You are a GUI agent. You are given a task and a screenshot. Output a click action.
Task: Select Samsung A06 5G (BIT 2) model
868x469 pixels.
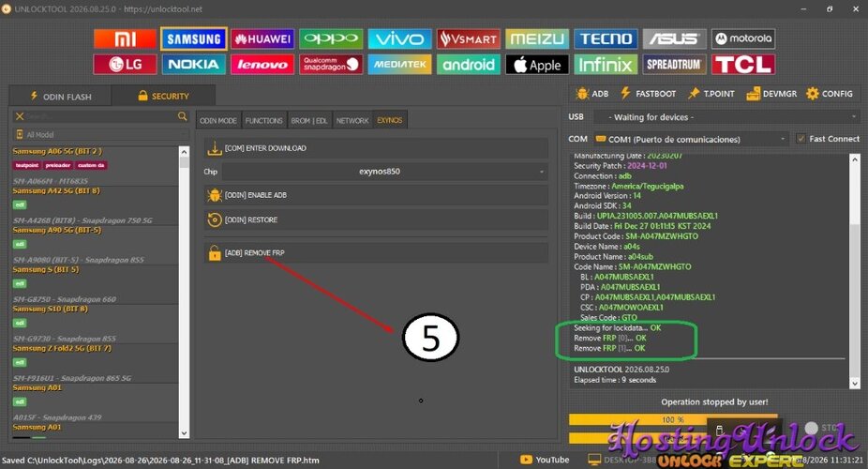pos(57,151)
